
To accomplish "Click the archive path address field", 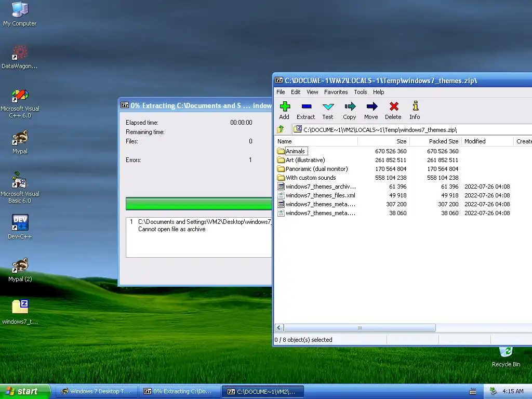I will 411,129.
